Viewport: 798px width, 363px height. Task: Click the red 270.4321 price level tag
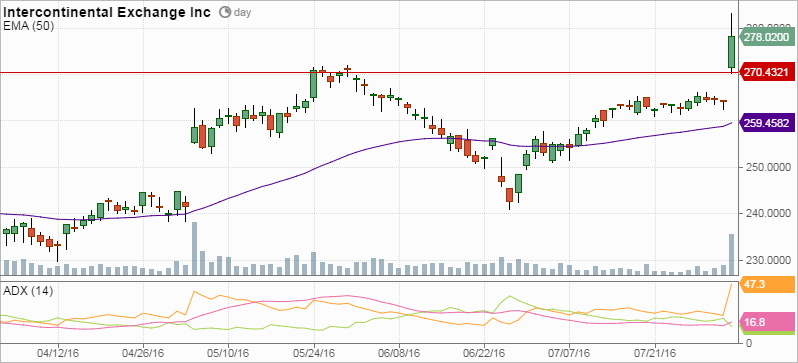(766, 73)
